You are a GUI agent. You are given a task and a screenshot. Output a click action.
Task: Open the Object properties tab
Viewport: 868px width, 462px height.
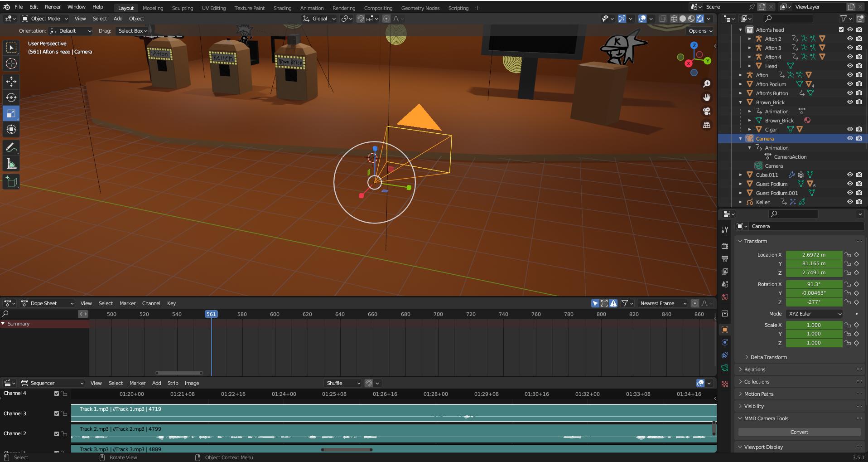pos(725,330)
